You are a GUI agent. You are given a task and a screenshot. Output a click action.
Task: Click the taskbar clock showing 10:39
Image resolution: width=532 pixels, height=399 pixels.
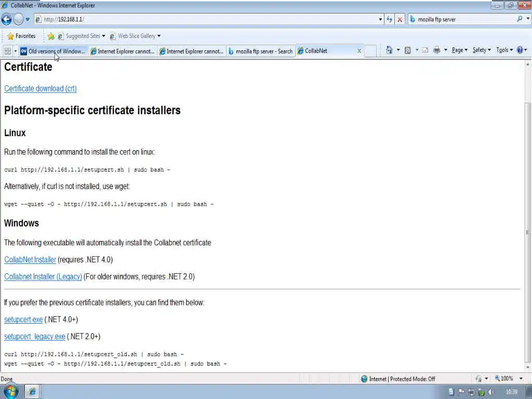511,392
